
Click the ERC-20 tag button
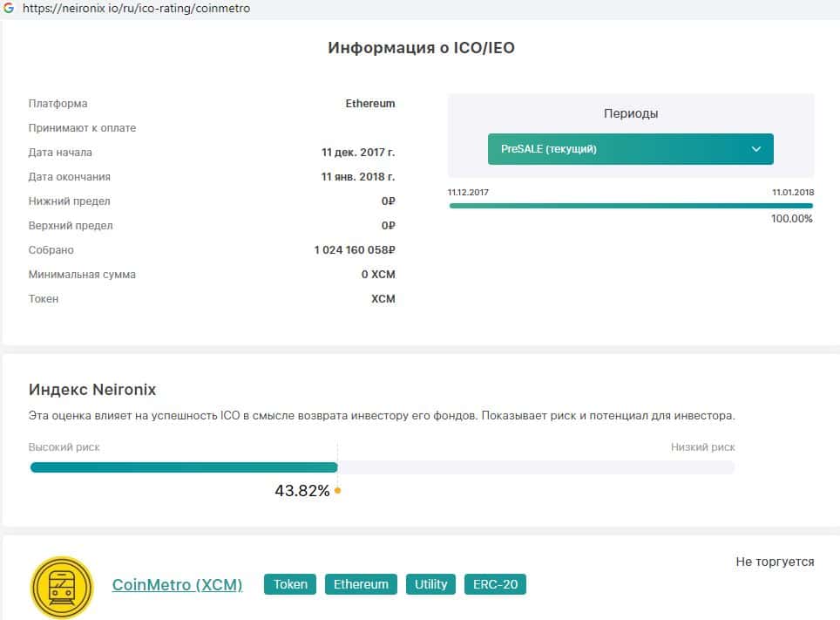[495, 584]
